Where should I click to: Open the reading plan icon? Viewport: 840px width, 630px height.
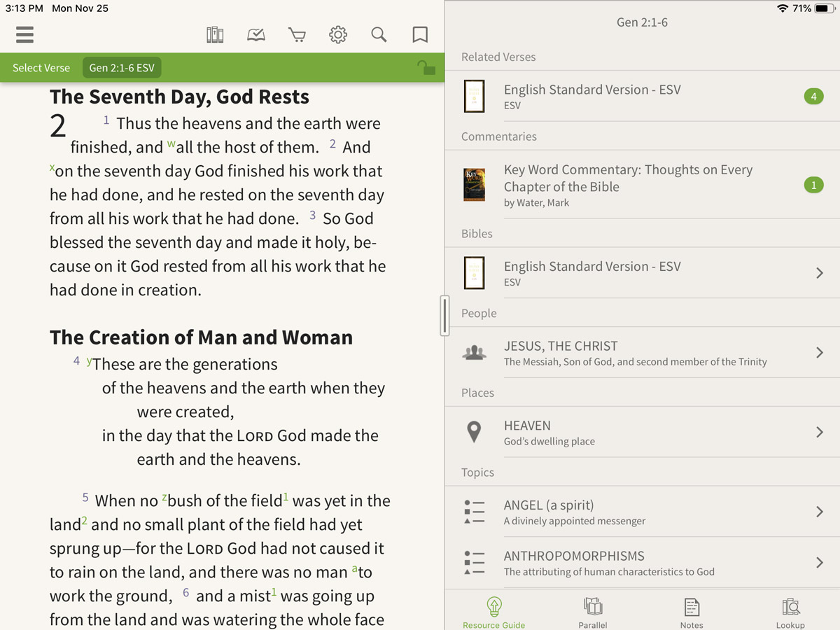point(256,34)
